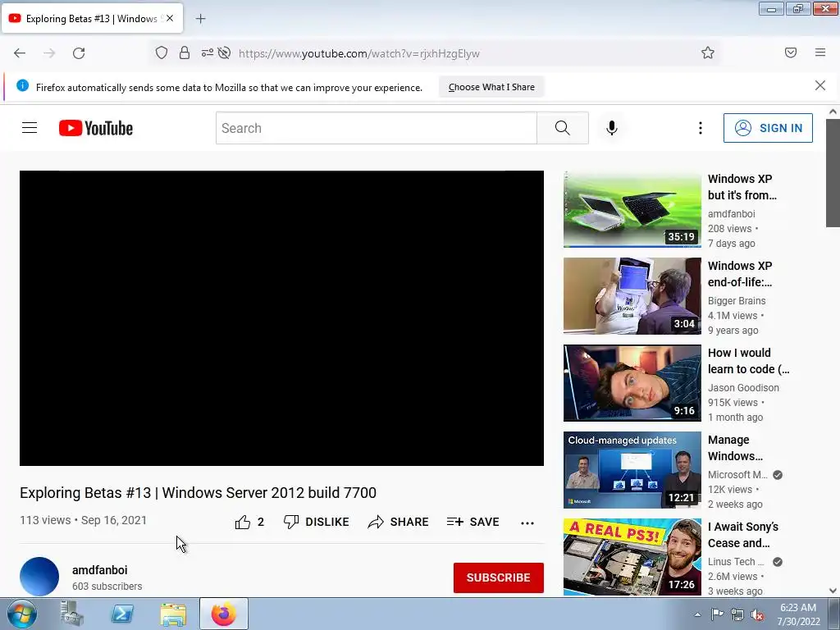Open muted volume tray icon
The height and width of the screenshot is (630, 840).
coord(757,614)
